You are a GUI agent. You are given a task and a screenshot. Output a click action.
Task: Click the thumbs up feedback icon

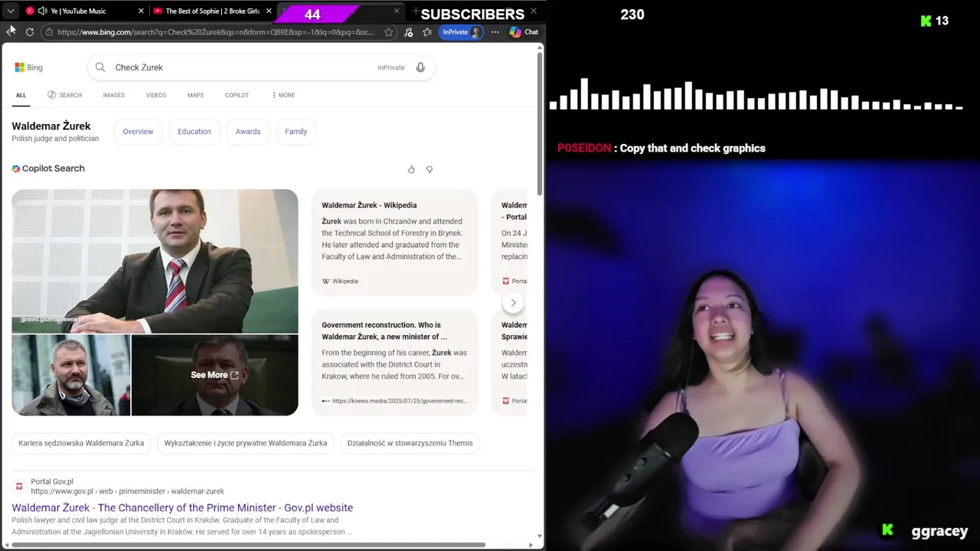pyautogui.click(x=411, y=169)
